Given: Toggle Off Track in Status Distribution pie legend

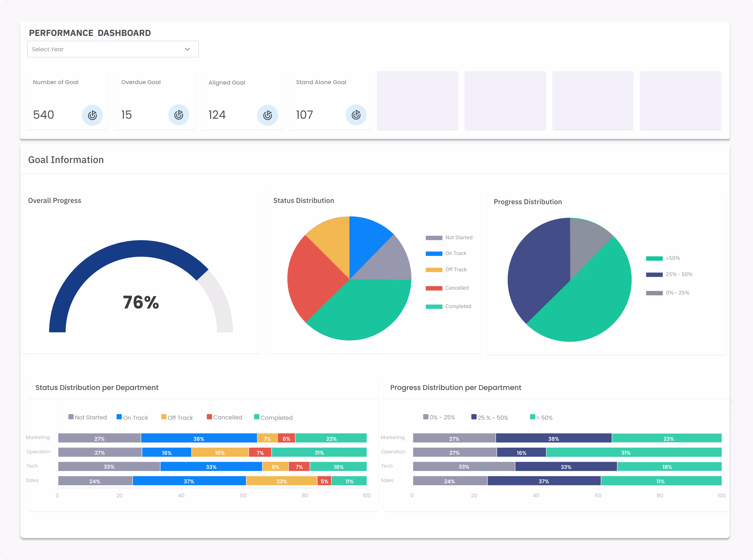Looking at the screenshot, I should 446,269.
